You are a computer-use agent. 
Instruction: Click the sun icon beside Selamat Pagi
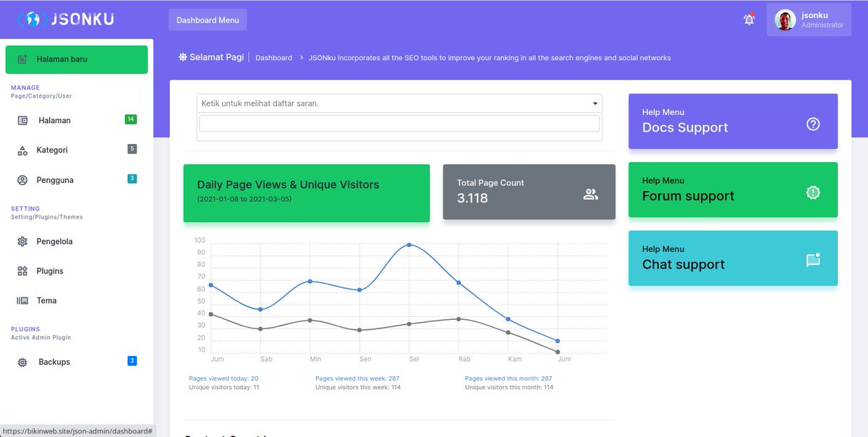click(x=183, y=57)
